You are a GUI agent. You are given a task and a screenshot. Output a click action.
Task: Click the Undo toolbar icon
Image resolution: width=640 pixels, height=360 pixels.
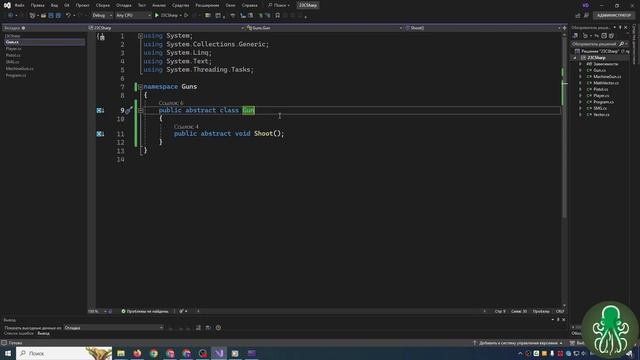(x=68, y=16)
